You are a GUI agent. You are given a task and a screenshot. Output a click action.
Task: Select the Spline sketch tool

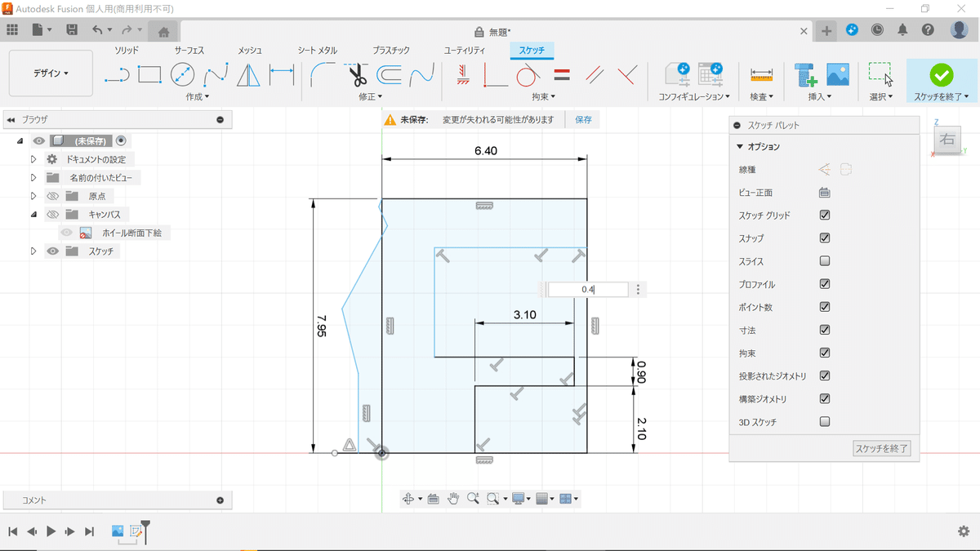[216, 75]
